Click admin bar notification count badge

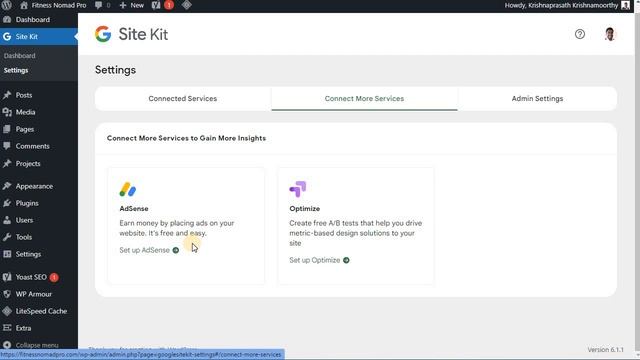169,5
